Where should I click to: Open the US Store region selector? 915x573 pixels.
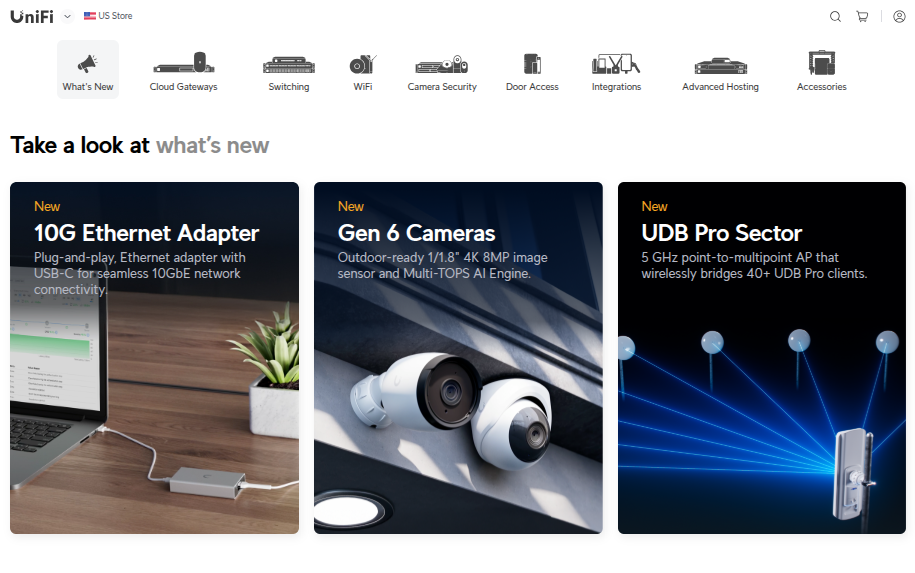point(108,16)
